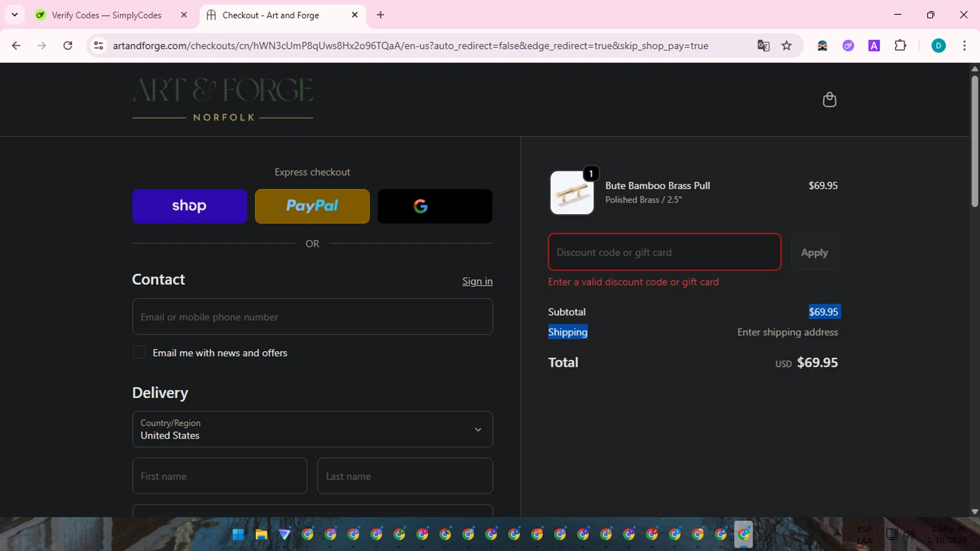Bookmark this page with the star
Image resolution: width=980 pixels, height=551 pixels.
(787, 46)
